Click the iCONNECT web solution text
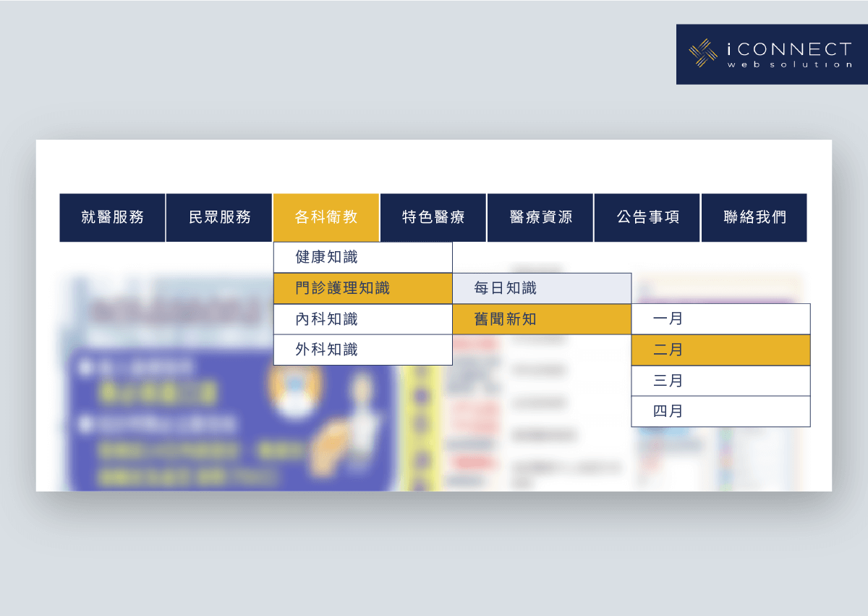 (789, 54)
